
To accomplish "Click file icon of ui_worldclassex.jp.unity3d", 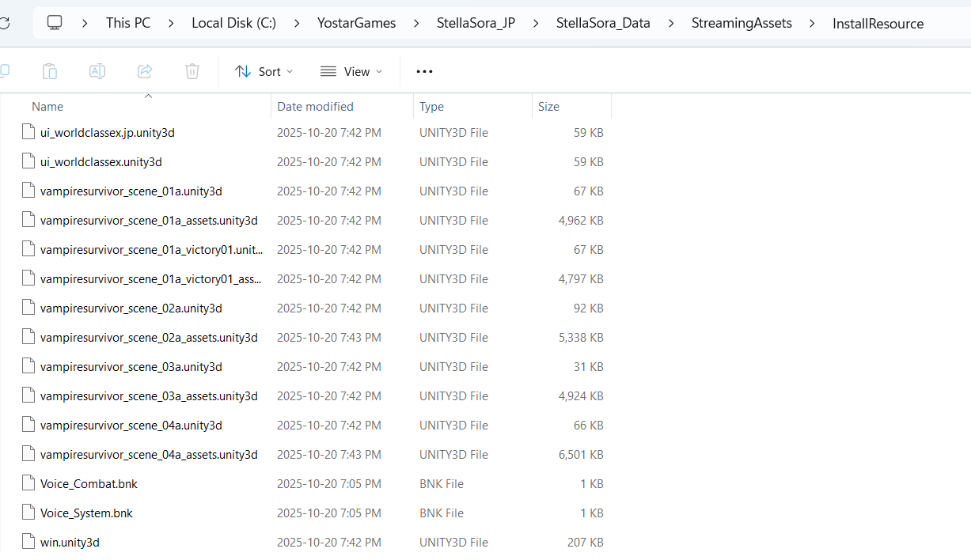I will (28, 132).
